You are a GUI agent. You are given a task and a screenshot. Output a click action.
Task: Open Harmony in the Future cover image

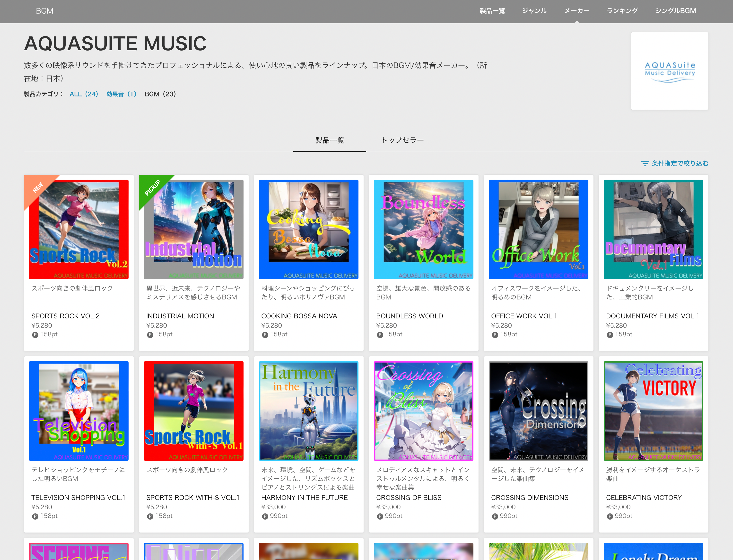pyautogui.click(x=309, y=411)
